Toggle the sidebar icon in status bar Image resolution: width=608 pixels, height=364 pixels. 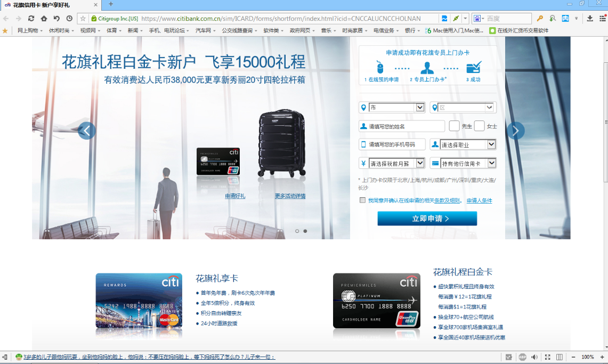pos(5,357)
